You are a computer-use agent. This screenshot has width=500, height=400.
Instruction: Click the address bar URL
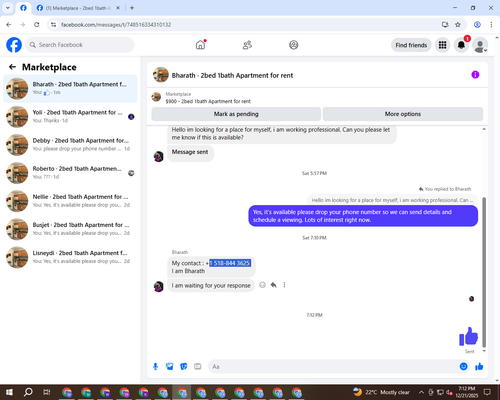(x=116, y=25)
